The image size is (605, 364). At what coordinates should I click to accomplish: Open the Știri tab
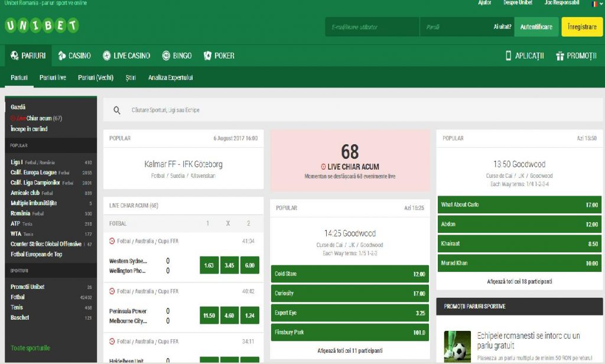[131, 77]
